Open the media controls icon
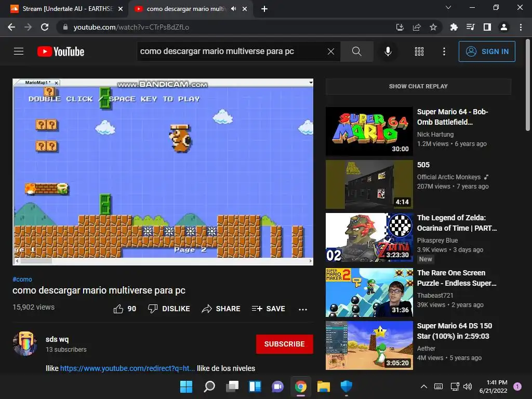 (x=470, y=27)
